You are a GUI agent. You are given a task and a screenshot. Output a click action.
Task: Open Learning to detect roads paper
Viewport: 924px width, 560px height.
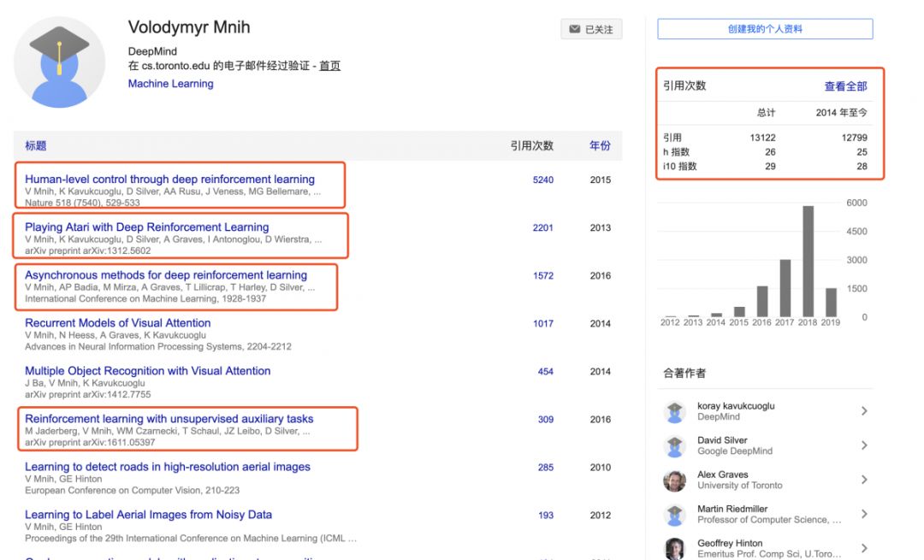tap(168, 466)
